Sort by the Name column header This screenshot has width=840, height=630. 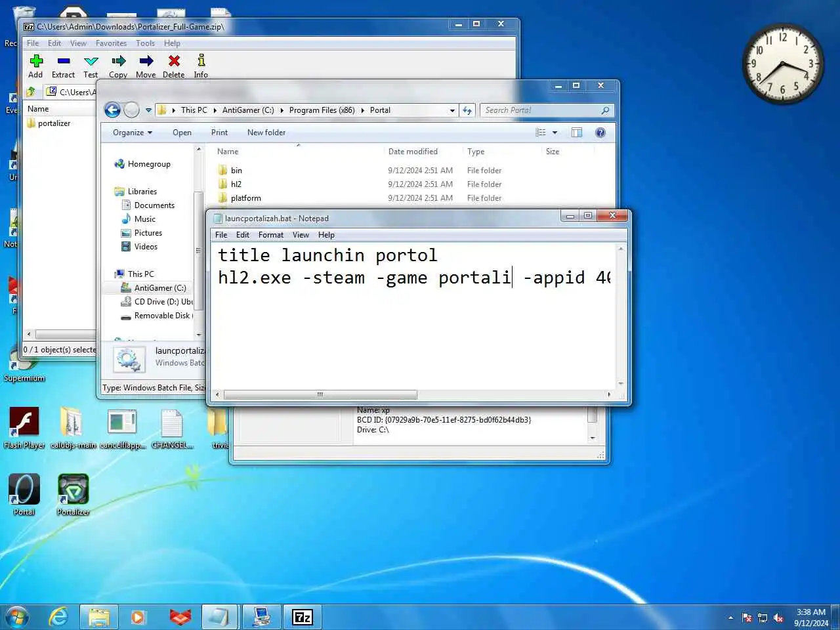click(228, 152)
